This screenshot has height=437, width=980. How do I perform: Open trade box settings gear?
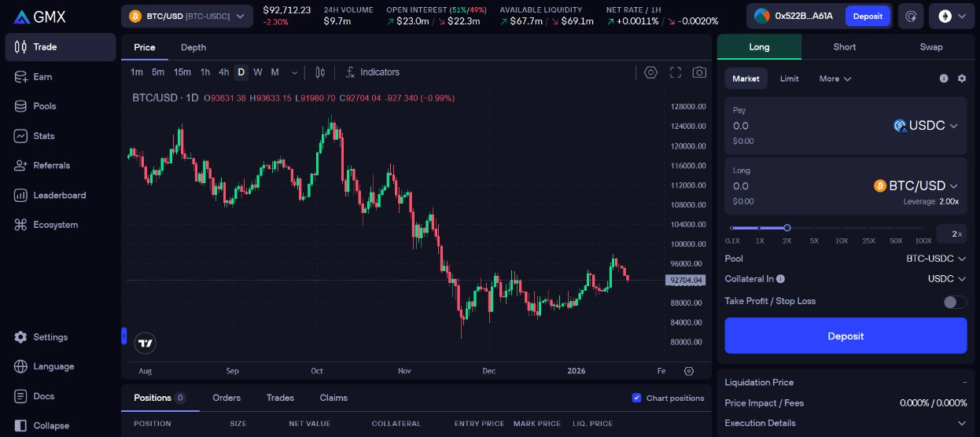tap(961, 79)
